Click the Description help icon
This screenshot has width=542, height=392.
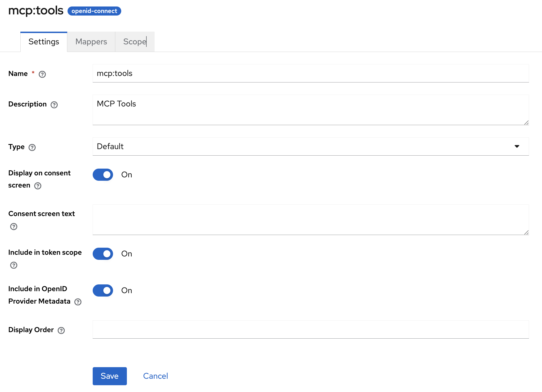click(54, 105)
